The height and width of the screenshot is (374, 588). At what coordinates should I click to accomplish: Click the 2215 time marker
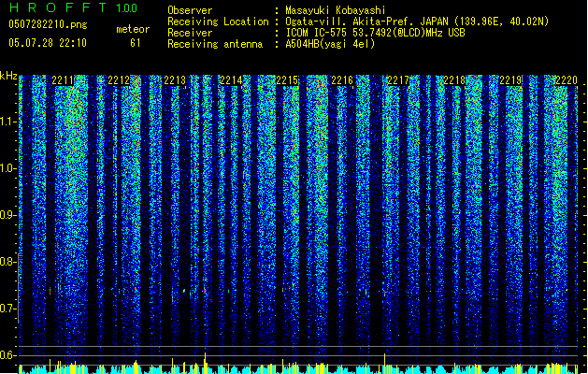coord(287,80)
